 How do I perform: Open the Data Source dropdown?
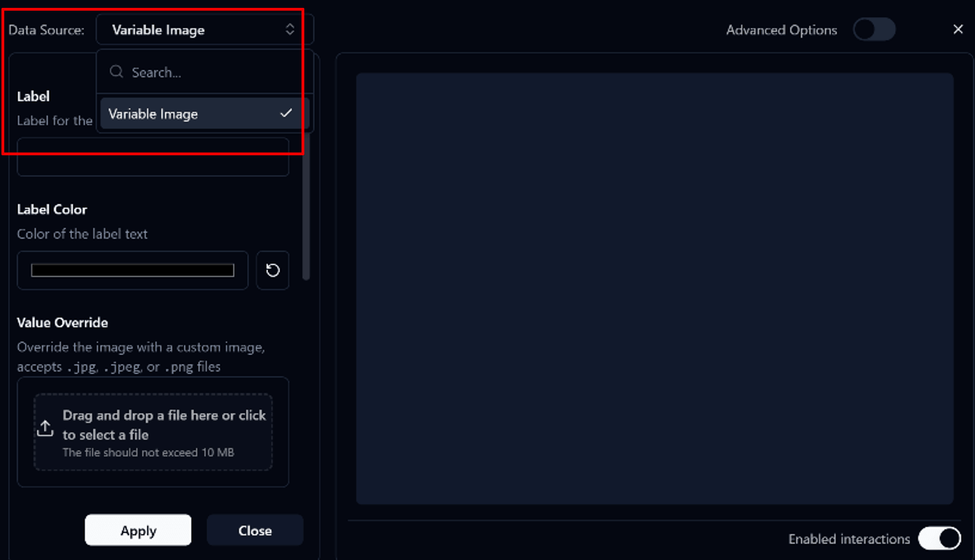pos(205,30)
